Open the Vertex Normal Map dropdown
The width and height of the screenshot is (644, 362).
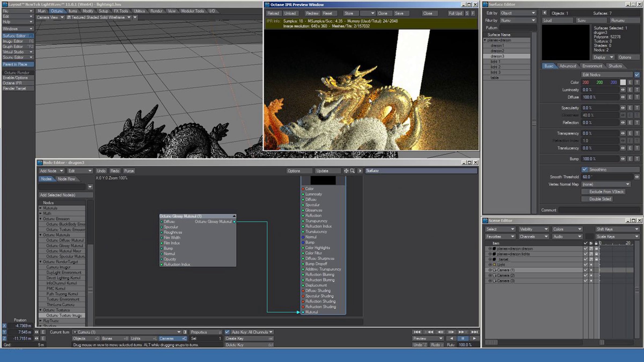point(606,184)
